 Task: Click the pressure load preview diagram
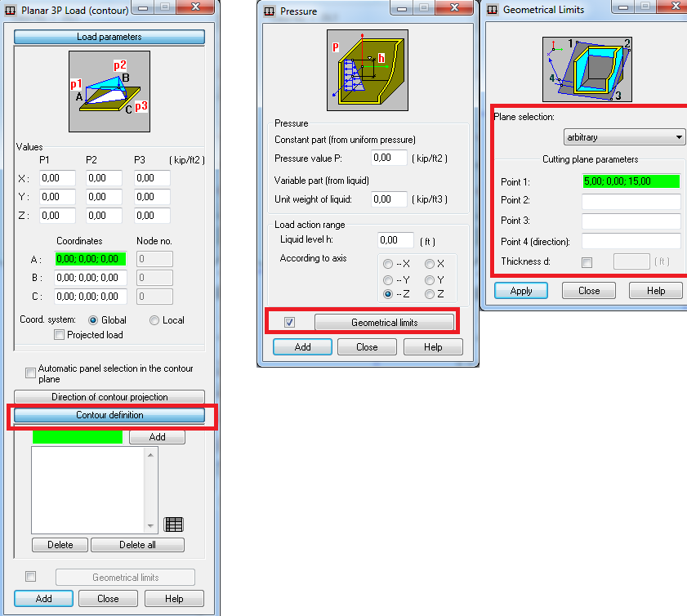(368, 69)
